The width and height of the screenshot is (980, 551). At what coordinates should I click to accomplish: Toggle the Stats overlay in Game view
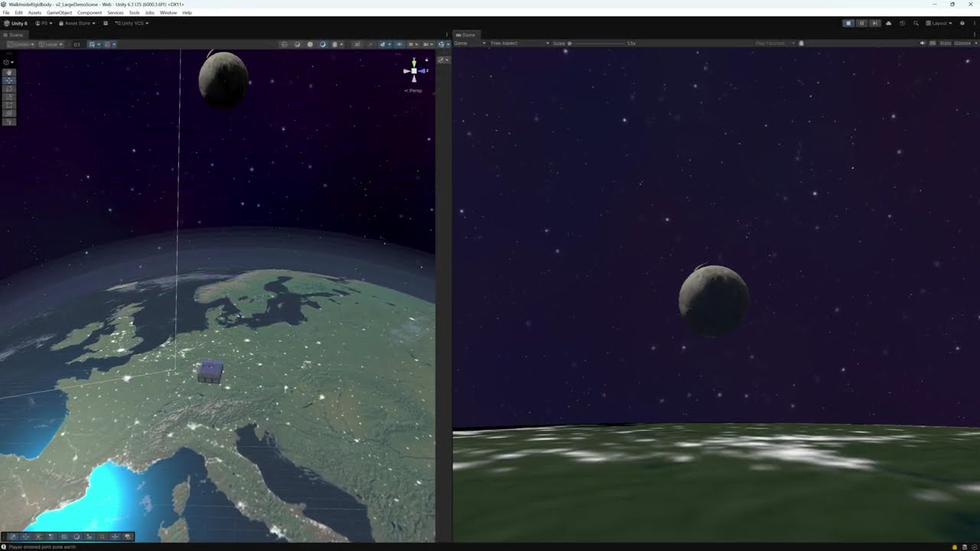(x=945, y=44)
